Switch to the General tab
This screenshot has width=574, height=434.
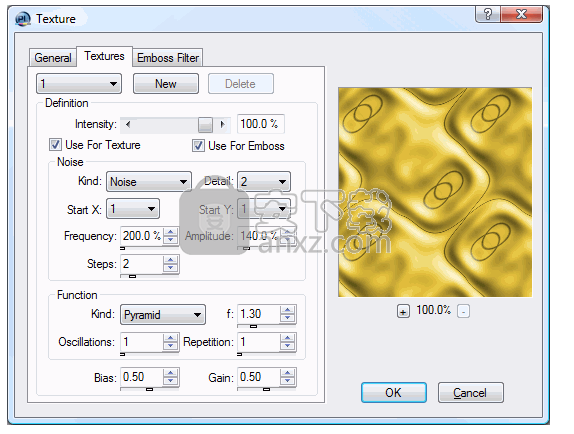53,58
